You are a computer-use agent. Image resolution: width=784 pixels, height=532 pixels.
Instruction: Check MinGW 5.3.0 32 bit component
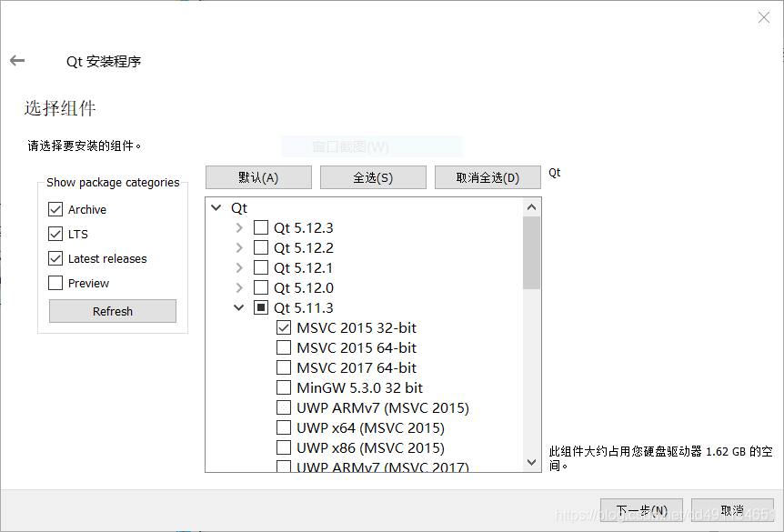284,387
